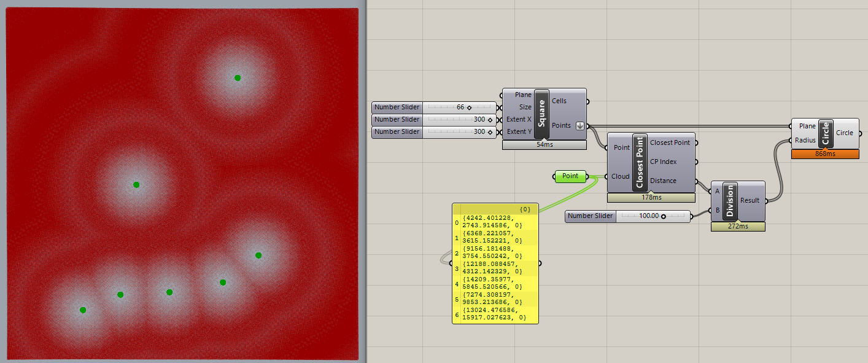The width and height of the screenshot is (868, 363).
Task: Click the 66 slider's diamond grip
Action: pyautogui.click(x=470, y=107)
